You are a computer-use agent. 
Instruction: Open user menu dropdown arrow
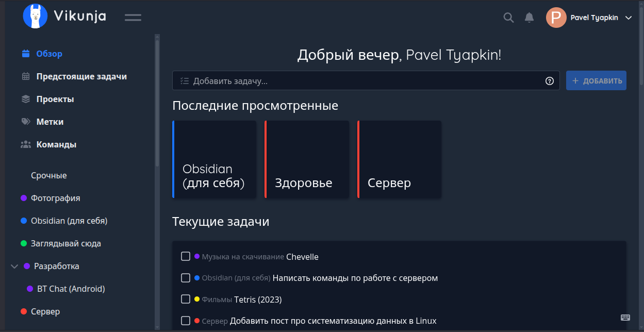point(629,18)
